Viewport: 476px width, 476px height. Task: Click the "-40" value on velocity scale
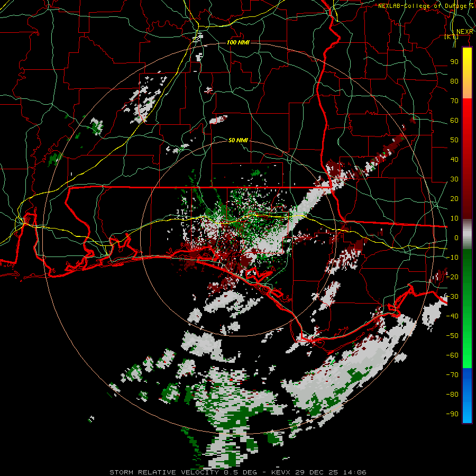coord(452,316)
